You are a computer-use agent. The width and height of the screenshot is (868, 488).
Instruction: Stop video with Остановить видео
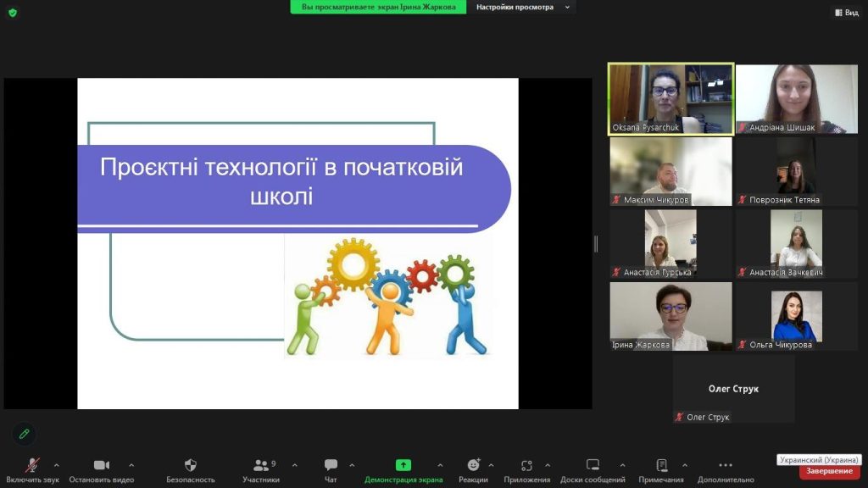(x=102, y=465)
